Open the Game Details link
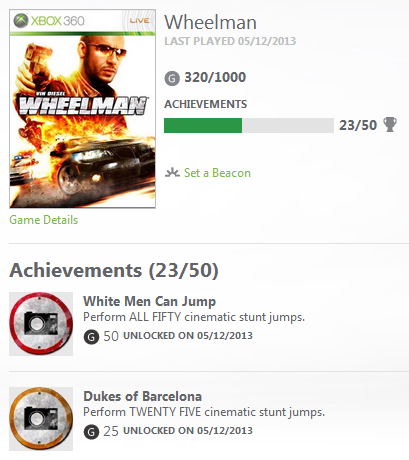409x460 pixels. (44, 220)
